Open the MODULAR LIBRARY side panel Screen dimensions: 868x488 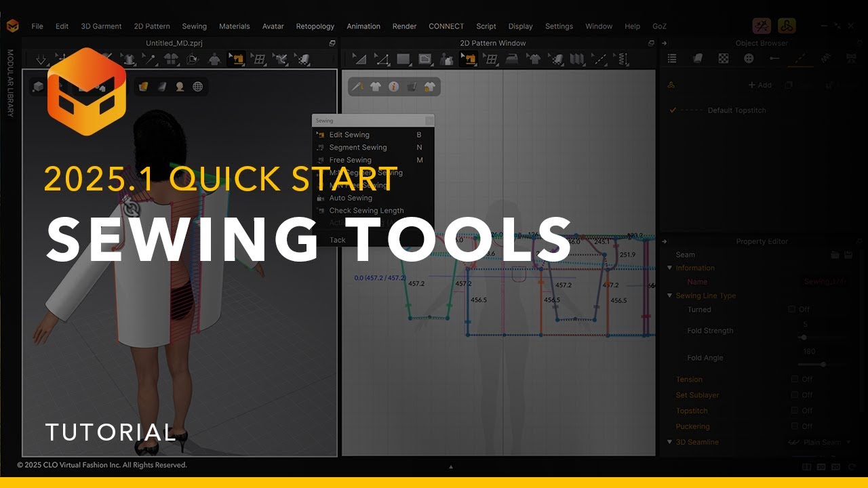point(10,83)
